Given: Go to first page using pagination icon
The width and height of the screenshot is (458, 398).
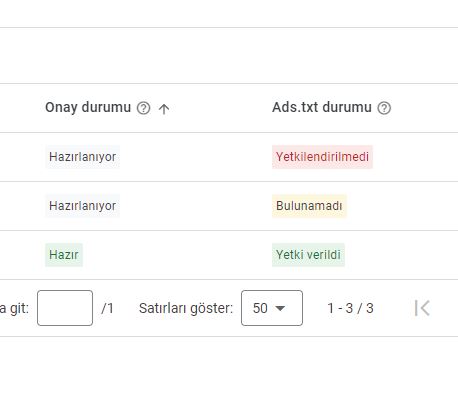Looking at the screenshot, I should click(422, 308).
